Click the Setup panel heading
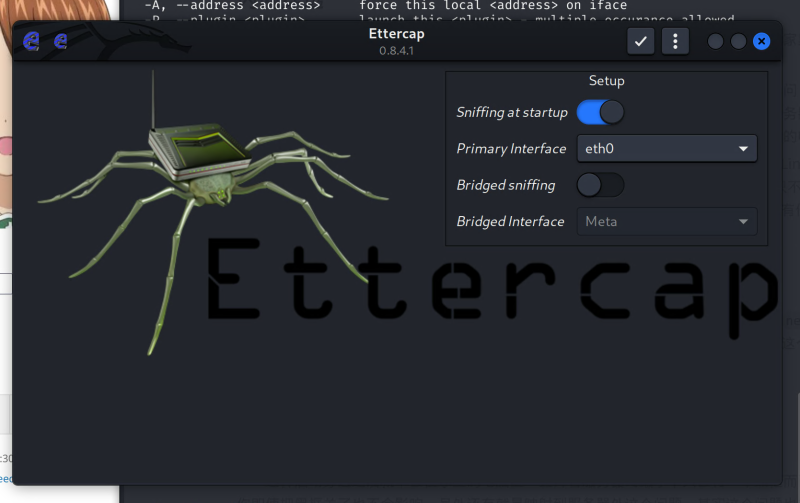The image size is (800, 503). [x=606, y=81]
